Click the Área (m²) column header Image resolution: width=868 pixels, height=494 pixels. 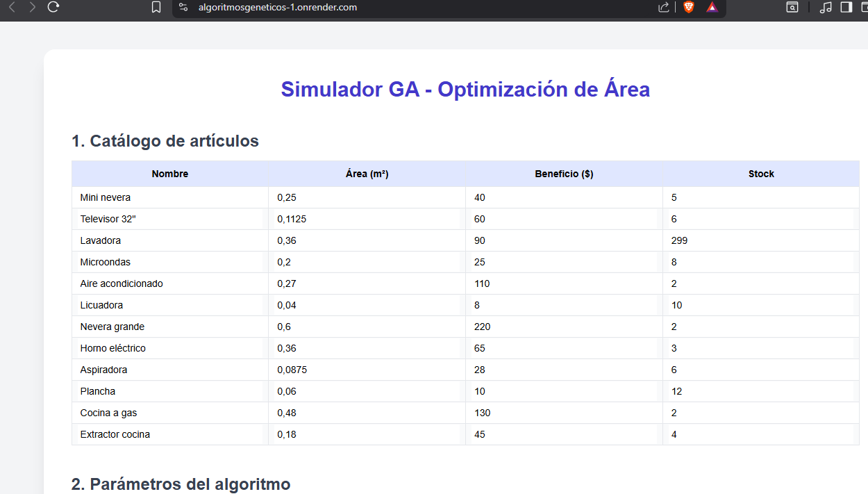pos(367,174)
